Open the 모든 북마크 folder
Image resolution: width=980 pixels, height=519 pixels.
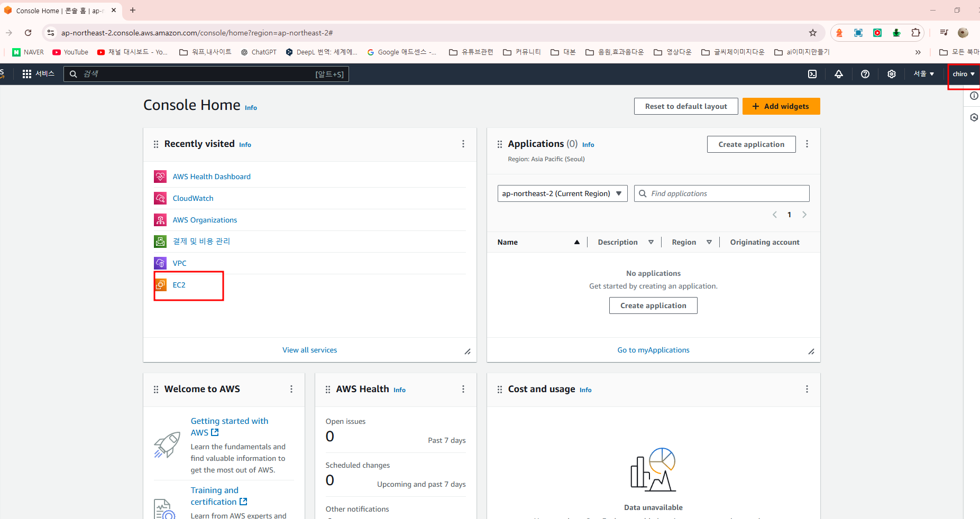[x=959, y=52]
